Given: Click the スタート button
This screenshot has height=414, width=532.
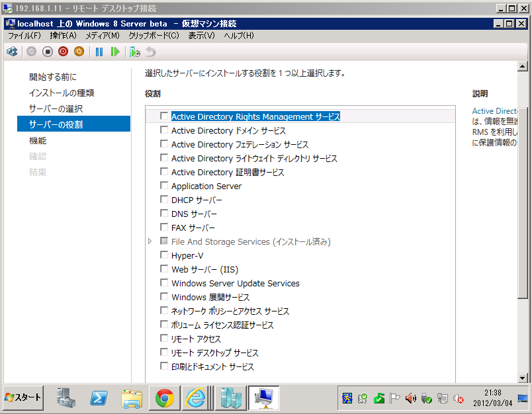Looking at the screenshot, I should (23, 398).
